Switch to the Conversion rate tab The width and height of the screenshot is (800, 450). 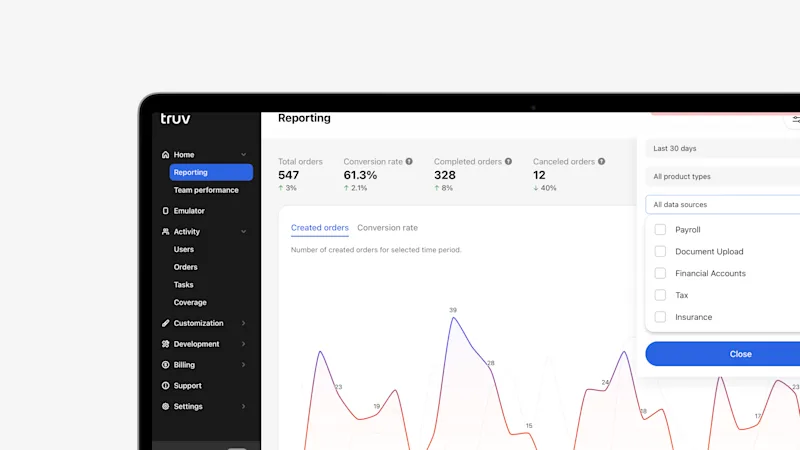pos(387,228)
